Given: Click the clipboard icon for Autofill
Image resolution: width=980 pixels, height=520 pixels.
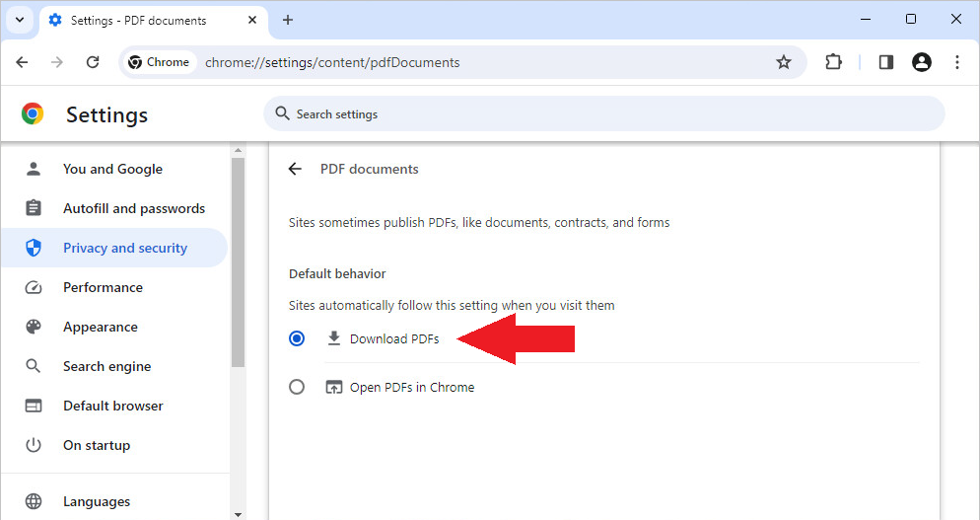Looking at the screenshot, I should [x=34, y=208].
